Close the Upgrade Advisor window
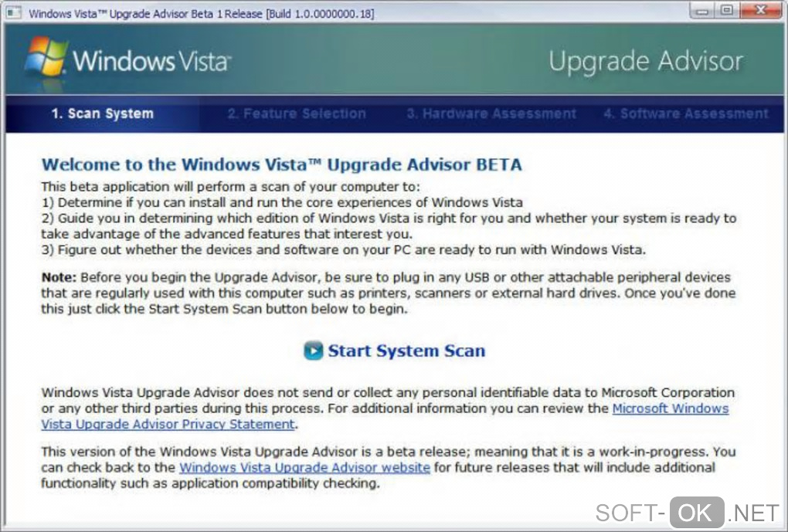 tap(761, 11)
